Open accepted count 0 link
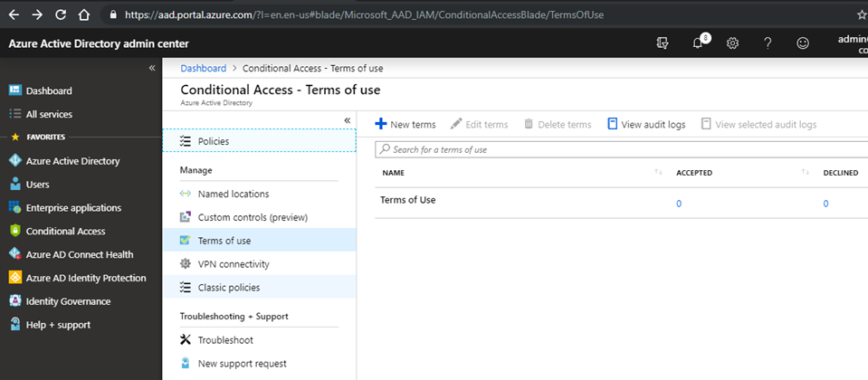Screen dimensions: 868x380 coord(679,204)
